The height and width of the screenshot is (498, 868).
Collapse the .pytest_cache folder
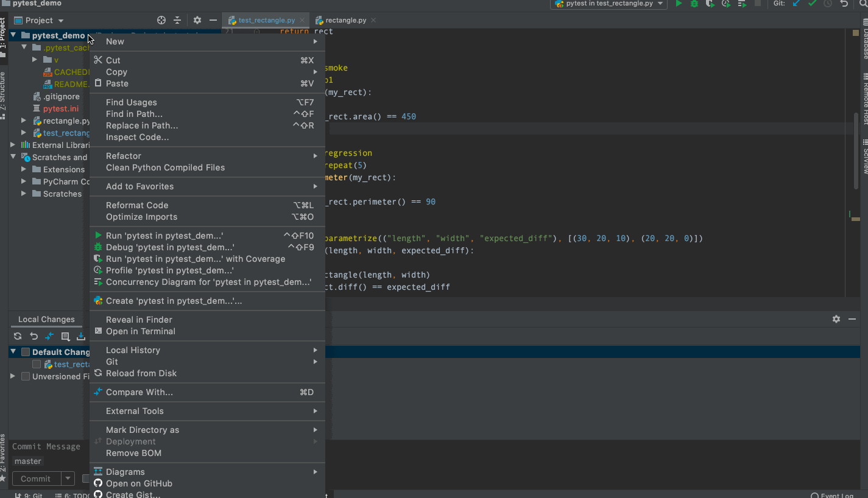coord(24,47)
